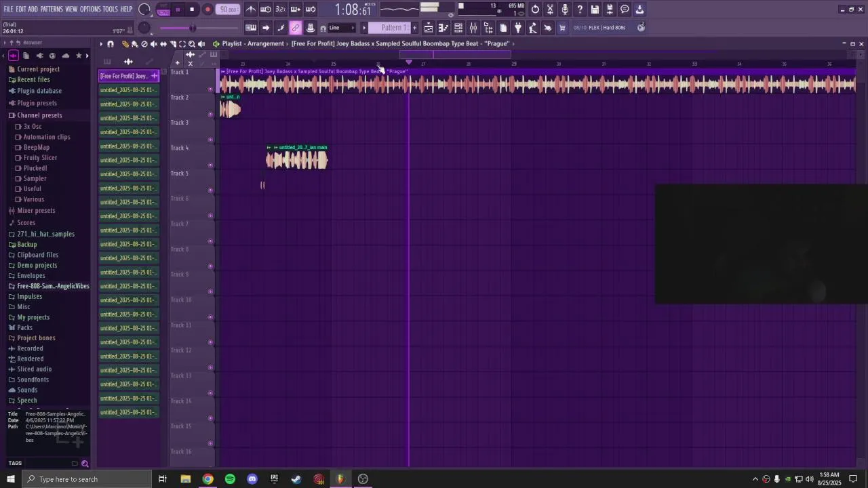Expand the 271_hi_hat_samples folder
This screenshot has height=488, width=868.
[45, 234]
